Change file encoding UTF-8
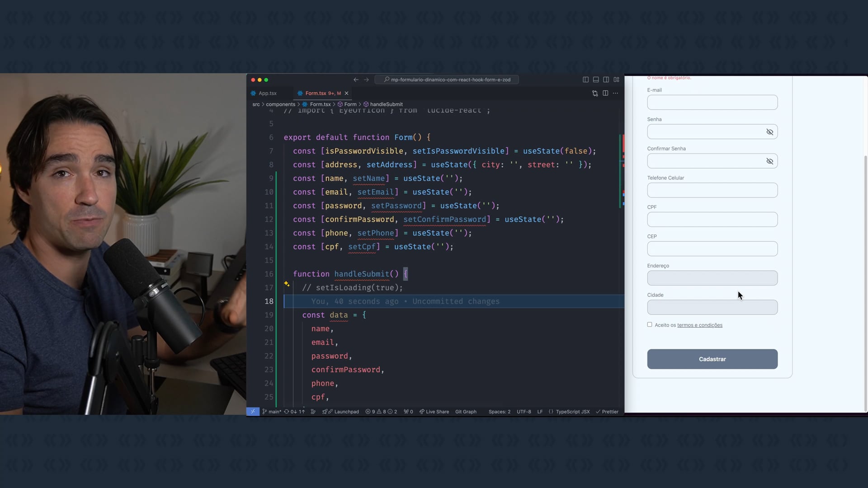868x488 pixels. point(524,412)
